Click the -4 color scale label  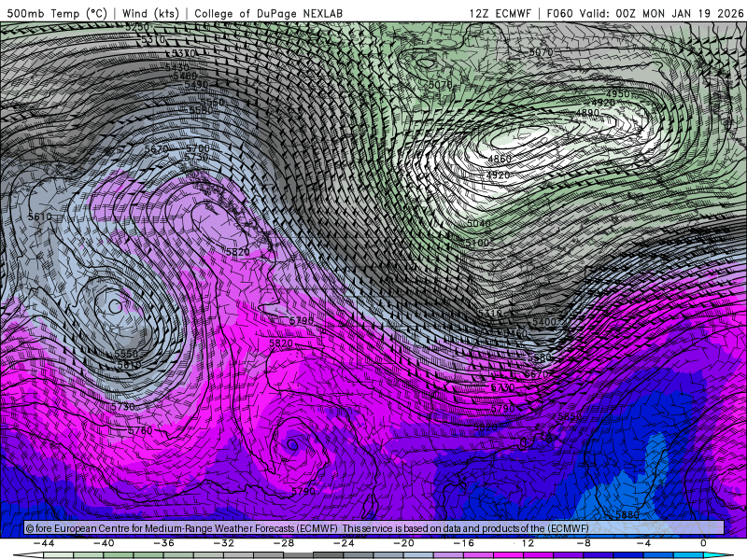[x=643, y=543]
